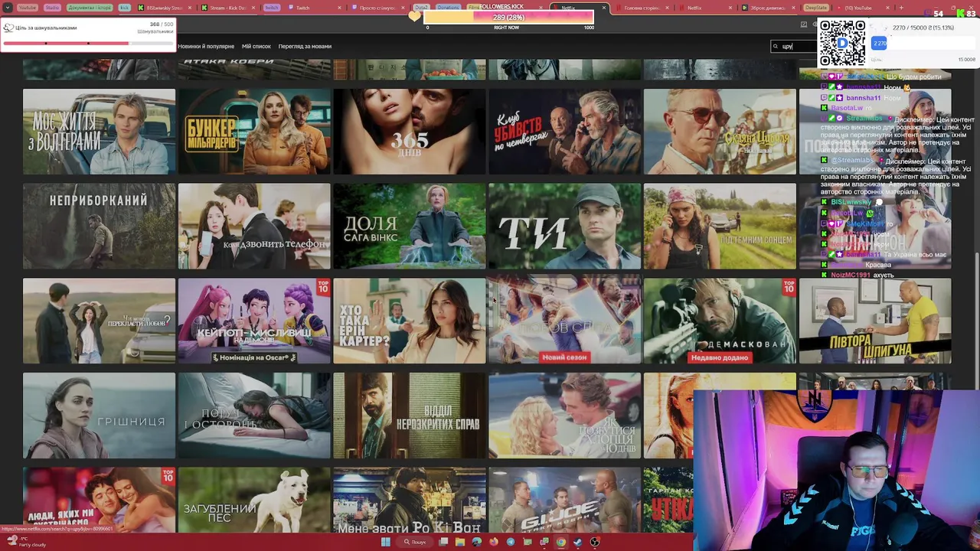
Task: Open the Доля: Сага Вінкс card
Action: pos(410,226)
